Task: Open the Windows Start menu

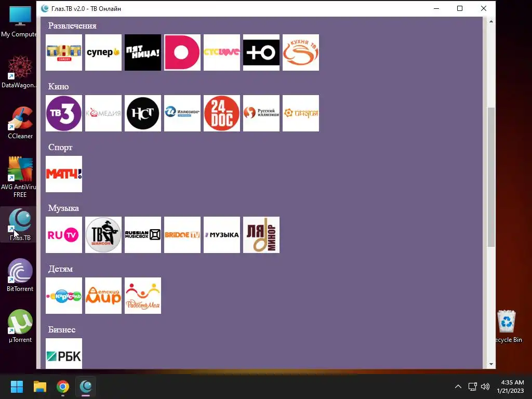Action: (x=17, y=387)
